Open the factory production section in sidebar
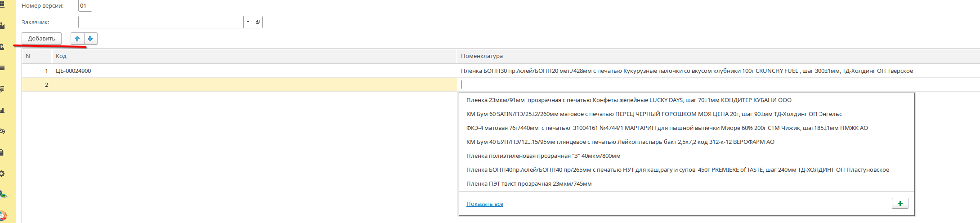980x223 pixels. (2, 26)
